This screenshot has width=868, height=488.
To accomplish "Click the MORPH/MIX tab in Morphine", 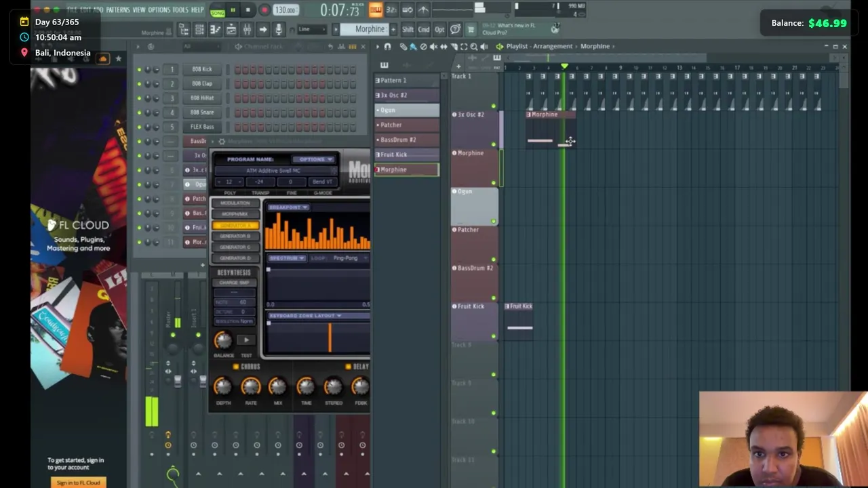I will (x=235, y=214).
